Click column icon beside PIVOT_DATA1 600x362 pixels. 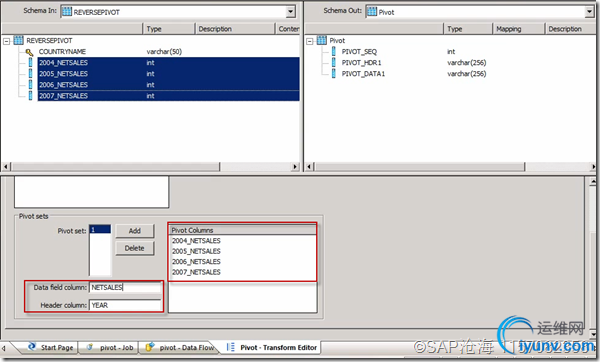tap(334, 74)
